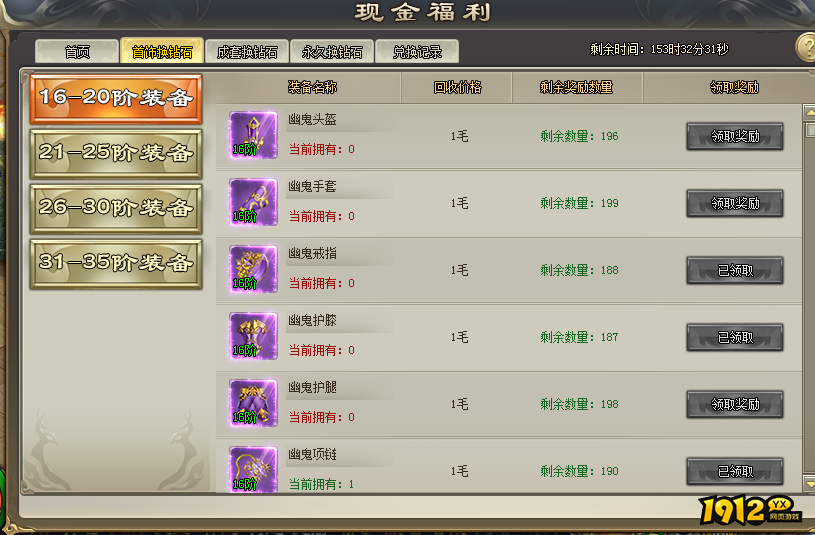
Task: Click the scrollbar down arrow
Action: (809, 484)
